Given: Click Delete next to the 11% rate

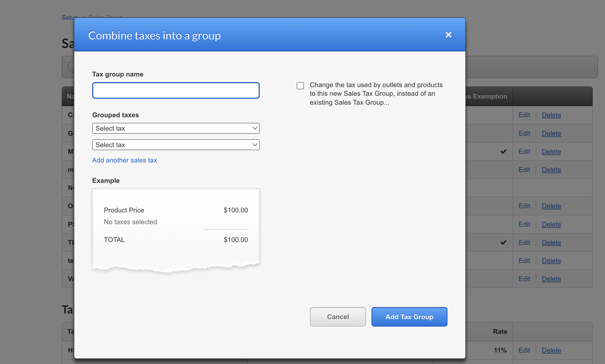Looking at the screenshot, I should tap(551, 350).
